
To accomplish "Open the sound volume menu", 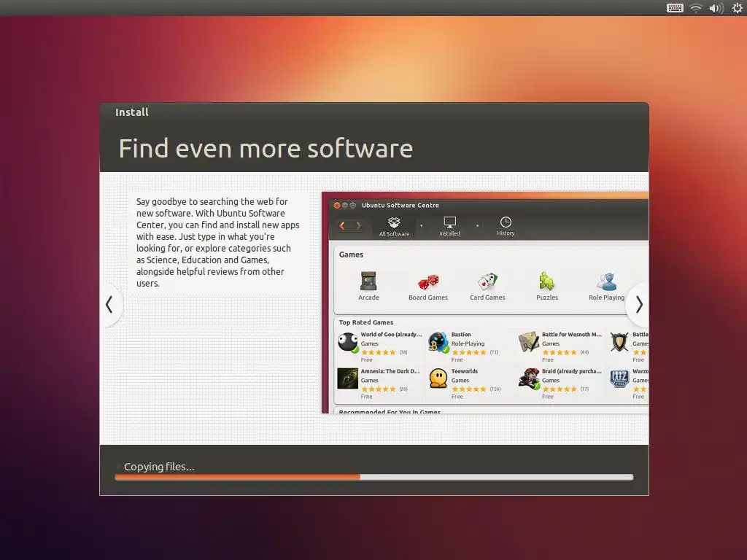I will pos(716,8).
